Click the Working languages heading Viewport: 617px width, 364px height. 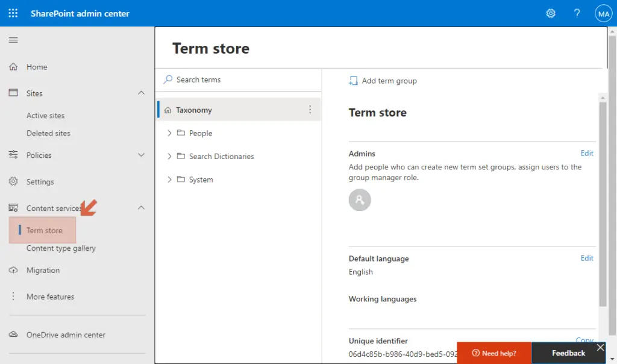383,299
